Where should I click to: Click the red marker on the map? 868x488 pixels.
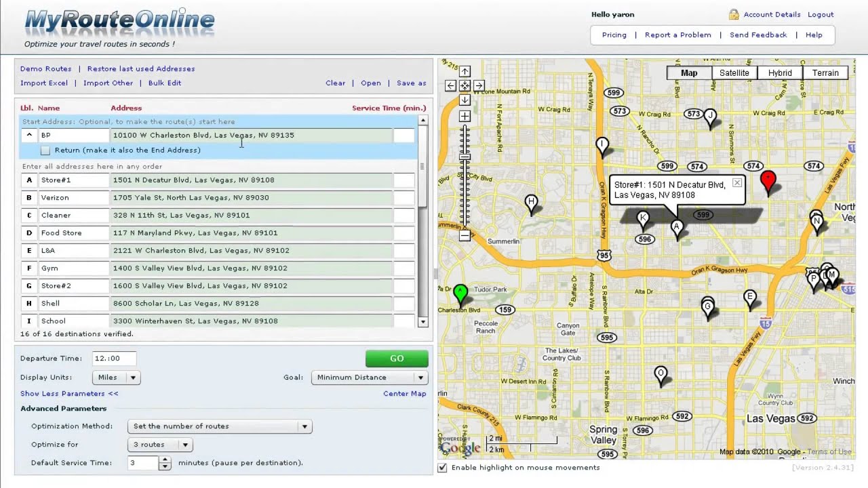click(768, 181)
